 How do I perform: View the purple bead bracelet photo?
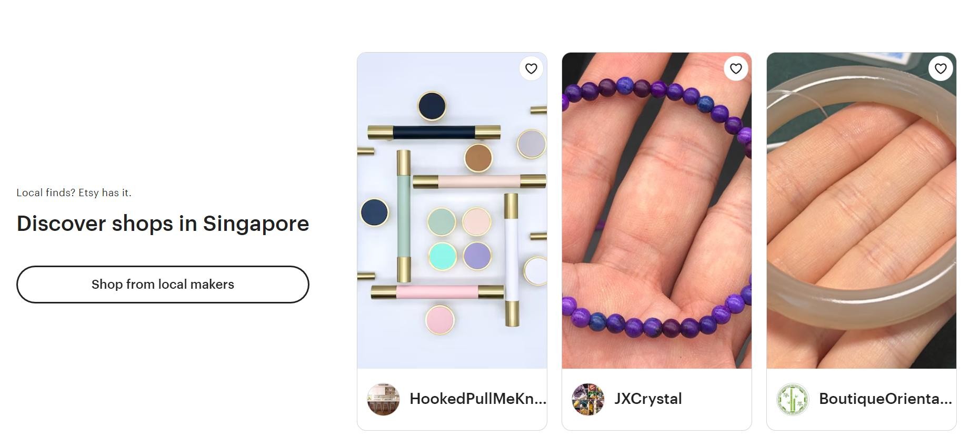657,210
